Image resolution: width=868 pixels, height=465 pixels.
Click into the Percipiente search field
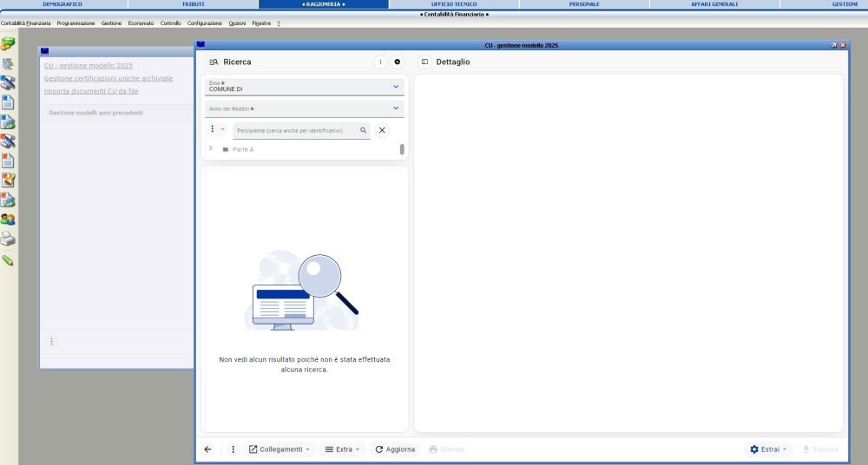point(295,130)
